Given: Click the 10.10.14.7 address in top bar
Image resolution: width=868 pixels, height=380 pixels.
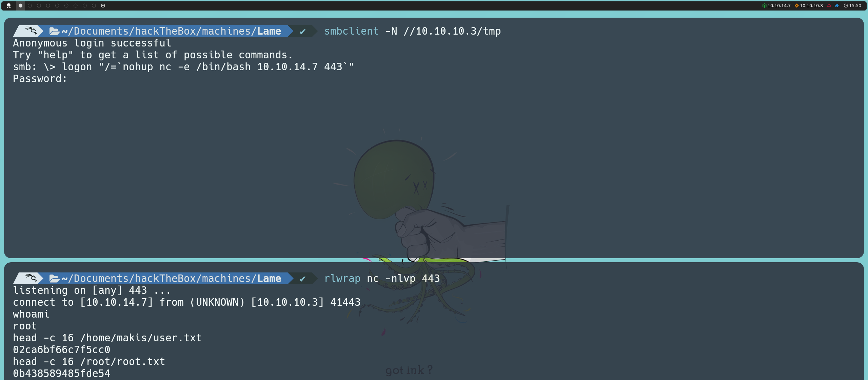Looking at the screenshot, I should pyautogui.click(x=779, y=5).
